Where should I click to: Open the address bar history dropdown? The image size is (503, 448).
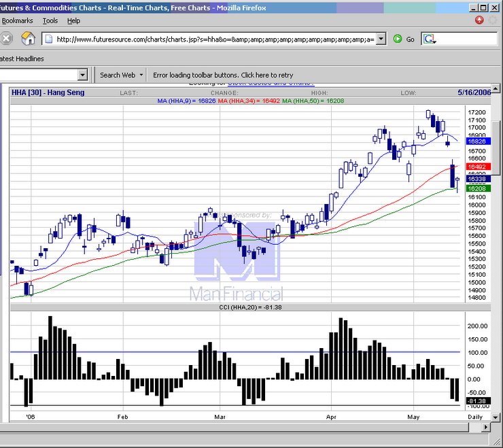tap(381, 39)
